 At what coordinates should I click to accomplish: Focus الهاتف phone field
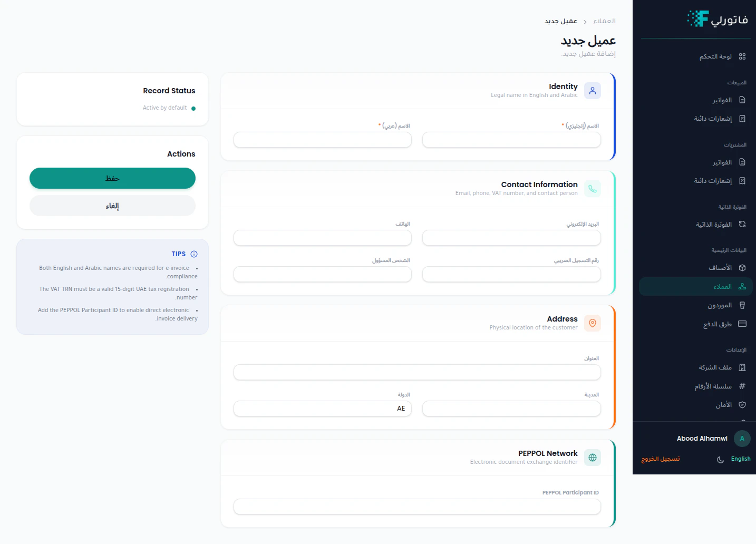(x=323, y=238)
